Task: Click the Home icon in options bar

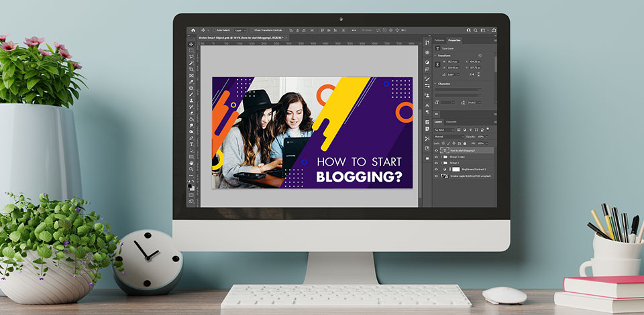Action: point(193,30)
